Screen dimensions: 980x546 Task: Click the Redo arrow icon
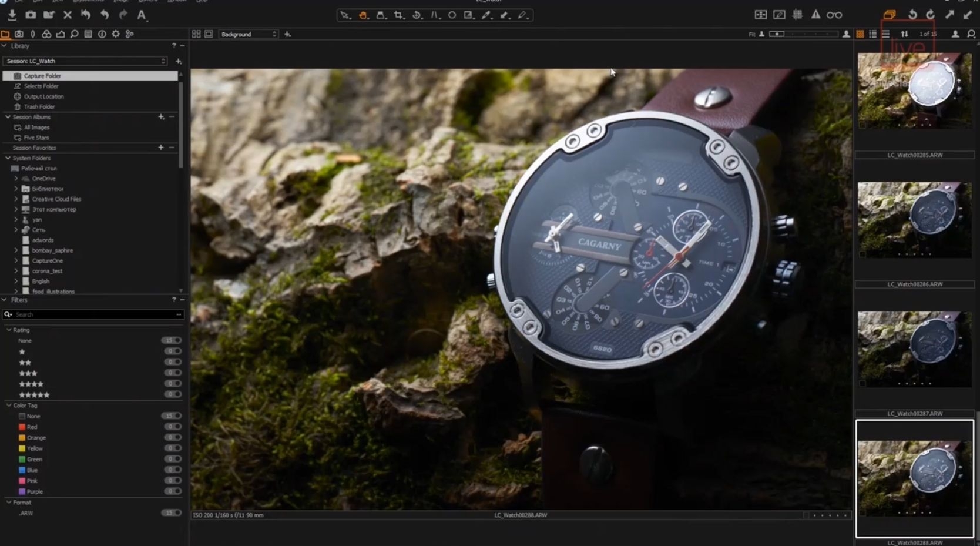pyautogui.click(x=123, y=15)
